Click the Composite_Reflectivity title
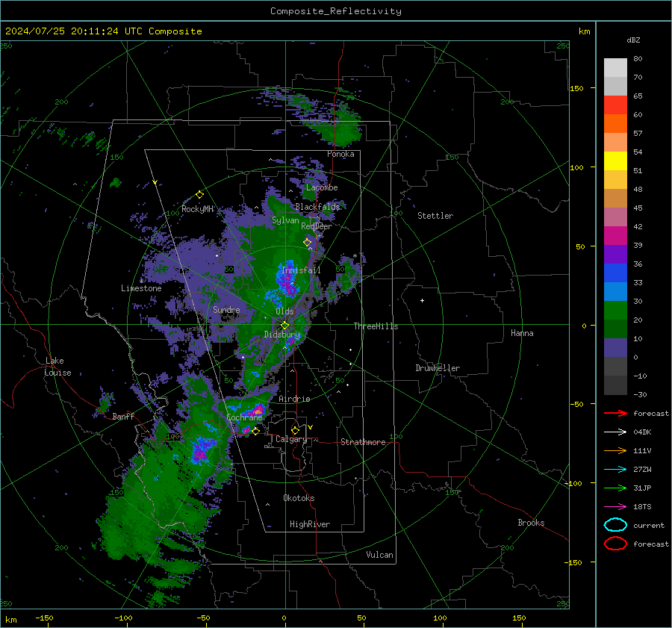 point(336,11)
